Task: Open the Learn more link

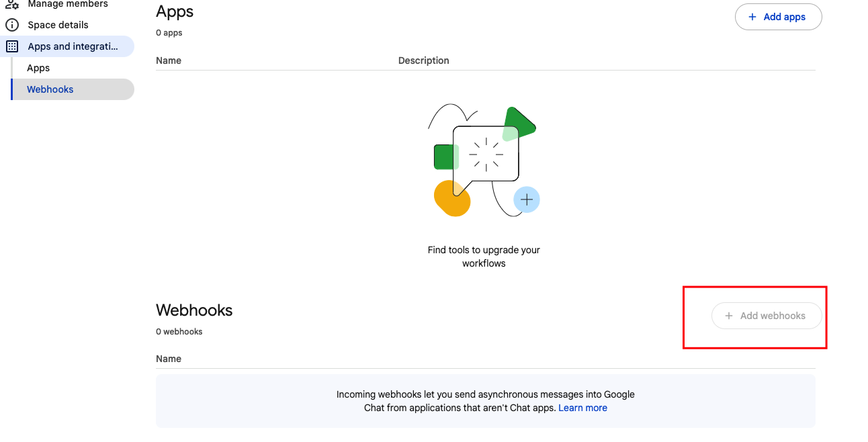Action: pyautogui.click(x=582, y=408)
